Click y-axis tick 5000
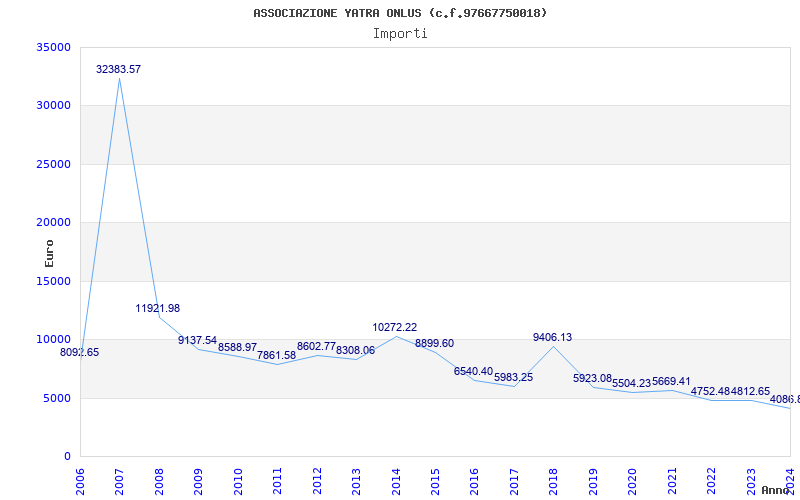This screenshot has height=500, width=800. (x=56, y=398)
